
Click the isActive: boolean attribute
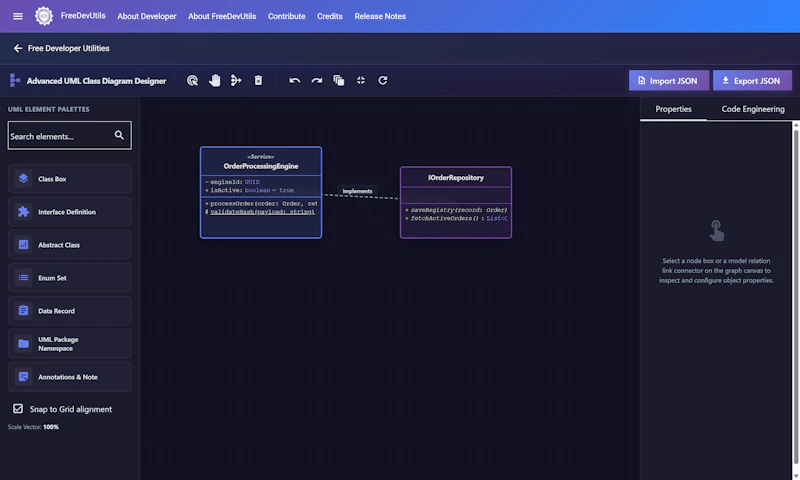[249, 190]
